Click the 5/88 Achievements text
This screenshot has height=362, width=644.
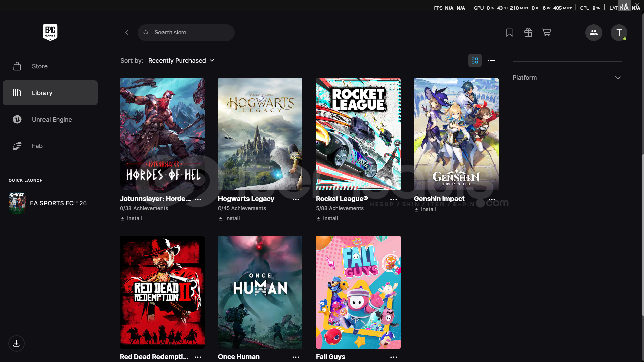pyautogui.click(x=340, y=208)
